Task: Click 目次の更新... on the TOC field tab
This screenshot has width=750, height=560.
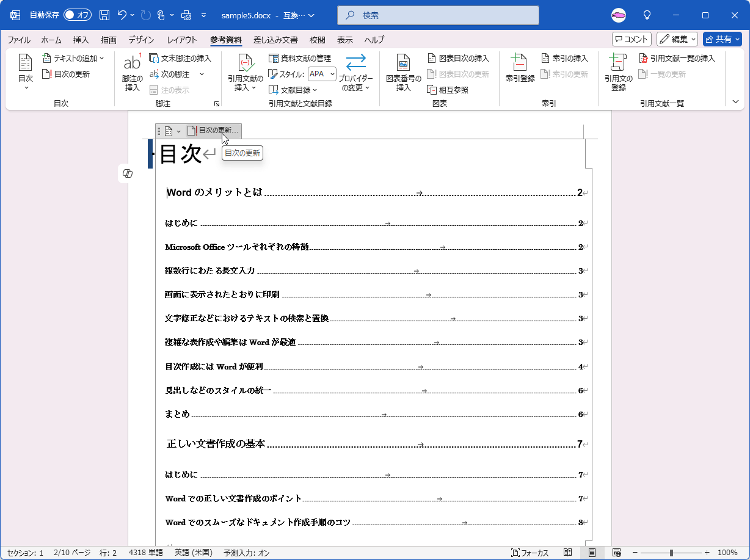Action: click(213, 131)
